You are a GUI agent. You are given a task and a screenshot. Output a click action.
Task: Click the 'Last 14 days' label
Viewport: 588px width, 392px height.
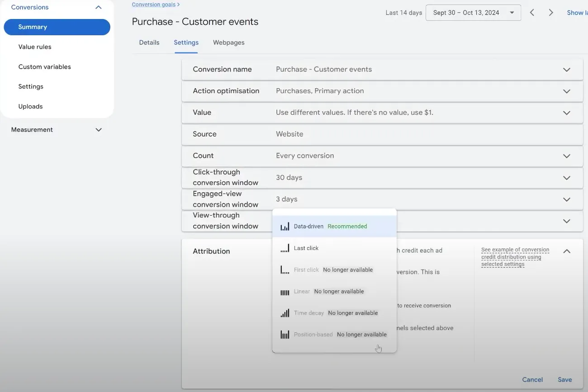point(403,13)
